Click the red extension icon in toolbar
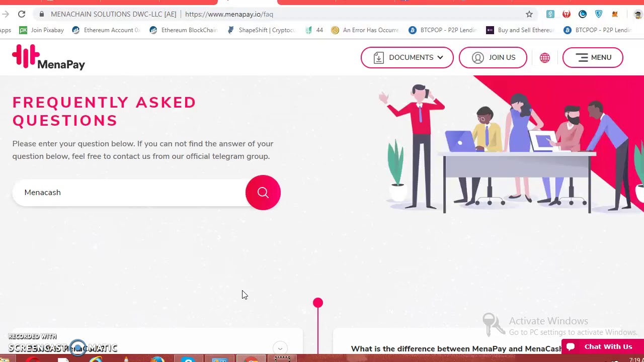 pos(567,14)
